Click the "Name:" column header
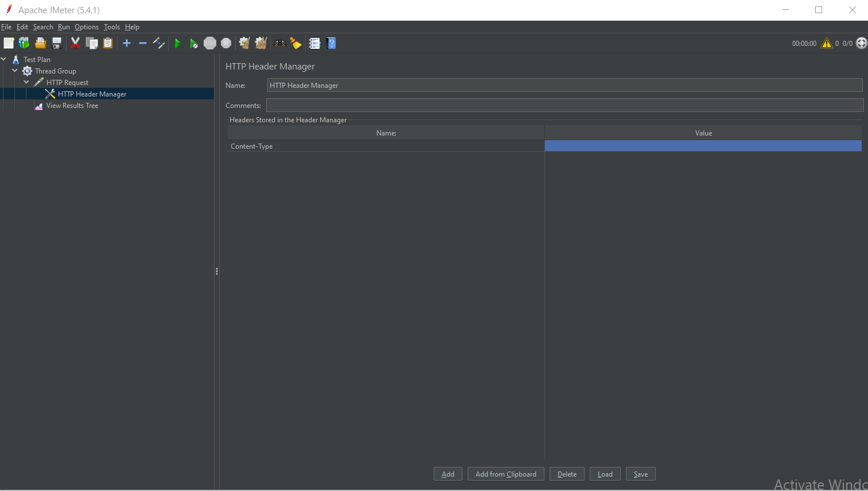The height and width of the screenshot is (491, 868). coord(386,133)
